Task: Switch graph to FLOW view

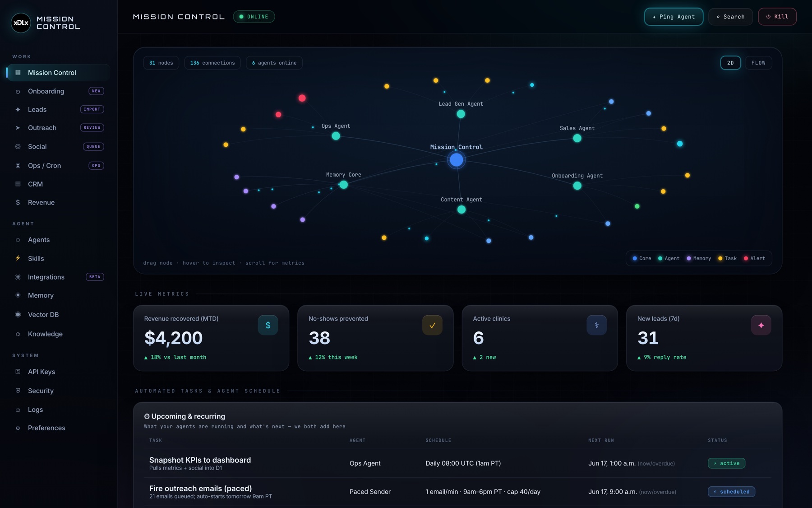Action: (758, 63)
